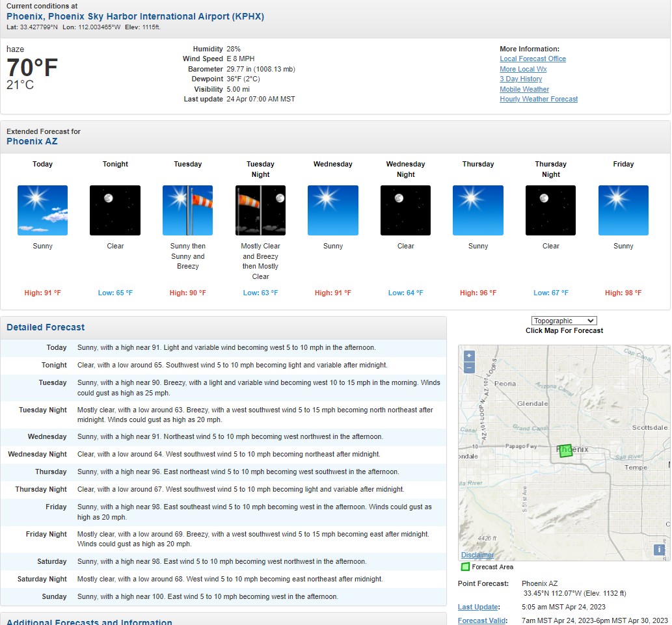Open the Topographic map style dropdown

(x=563, y=320)
